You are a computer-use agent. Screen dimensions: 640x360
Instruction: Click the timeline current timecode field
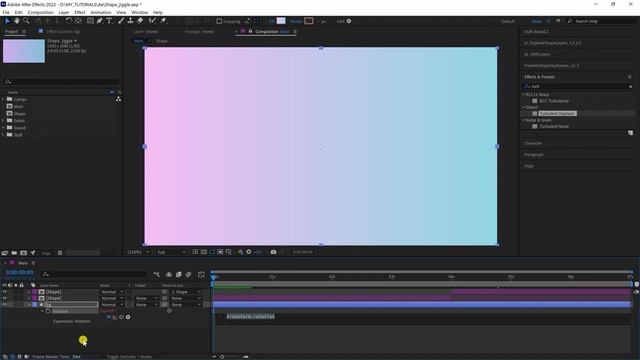pos(20,273)
